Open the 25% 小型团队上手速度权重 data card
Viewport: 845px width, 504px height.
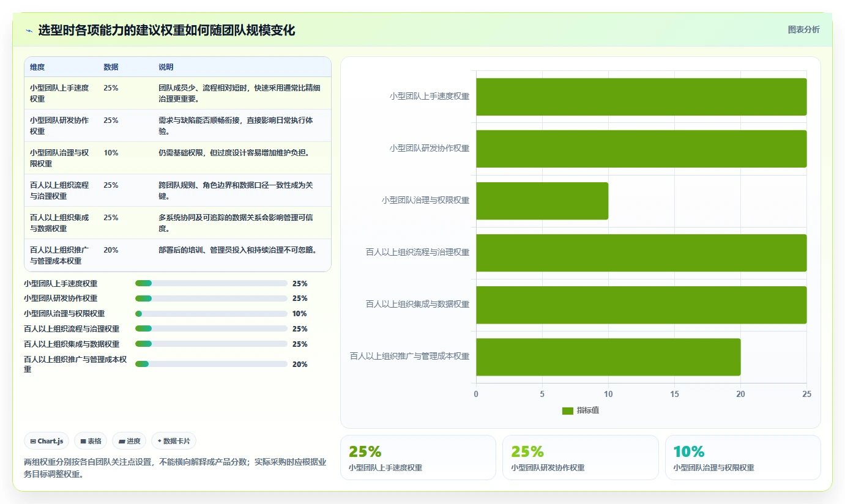(x=418, y=458)
